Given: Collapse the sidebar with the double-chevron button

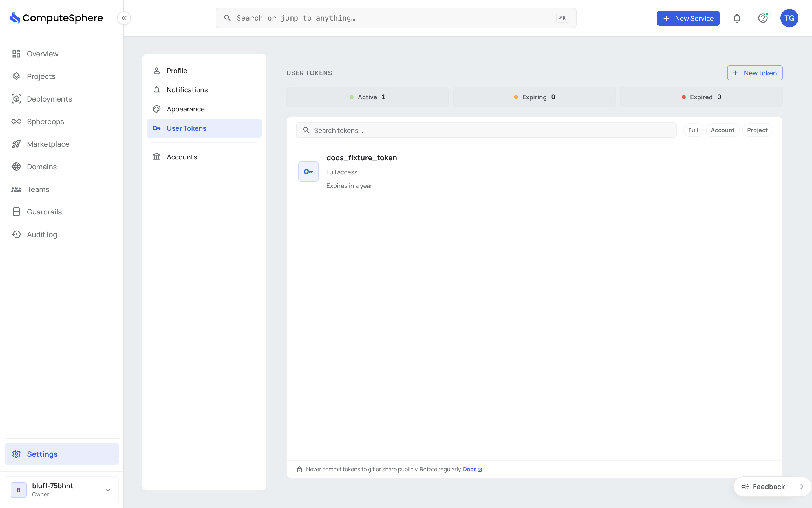Looking at the screenshot, I should 124,18.
